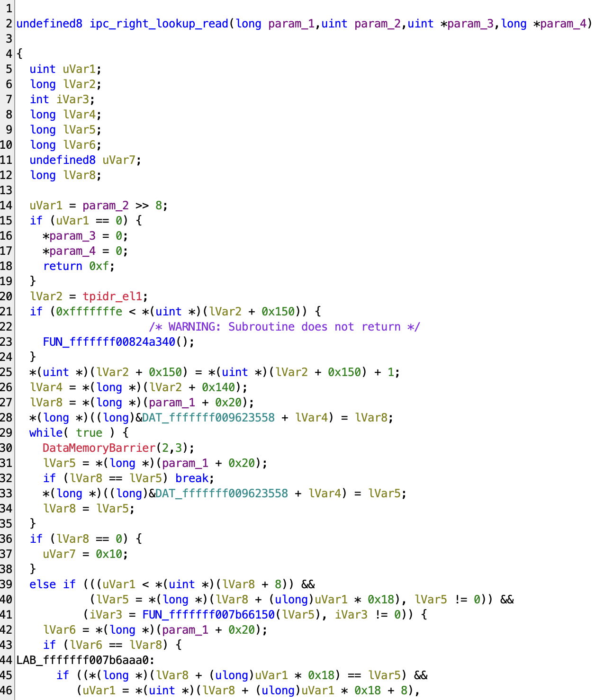Click warning comment 'Subroutine does not return'
This screenshot has height=700, width=595.
coord(284,327)
